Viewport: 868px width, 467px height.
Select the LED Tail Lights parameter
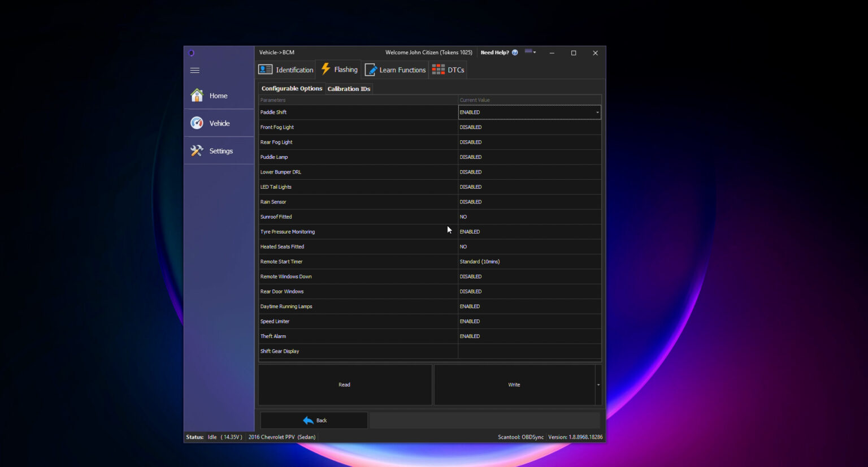click(358, 187)
